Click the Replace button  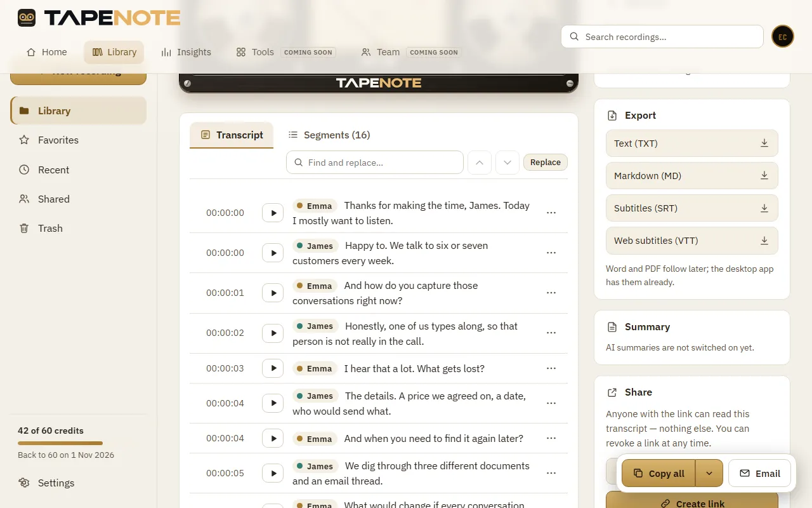click(x=546, y=163)
